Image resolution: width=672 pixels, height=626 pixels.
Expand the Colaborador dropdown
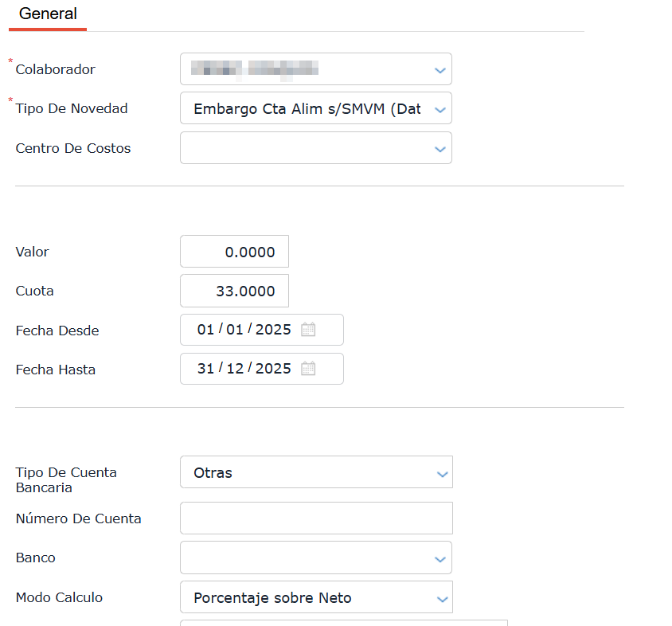[440, 70]
